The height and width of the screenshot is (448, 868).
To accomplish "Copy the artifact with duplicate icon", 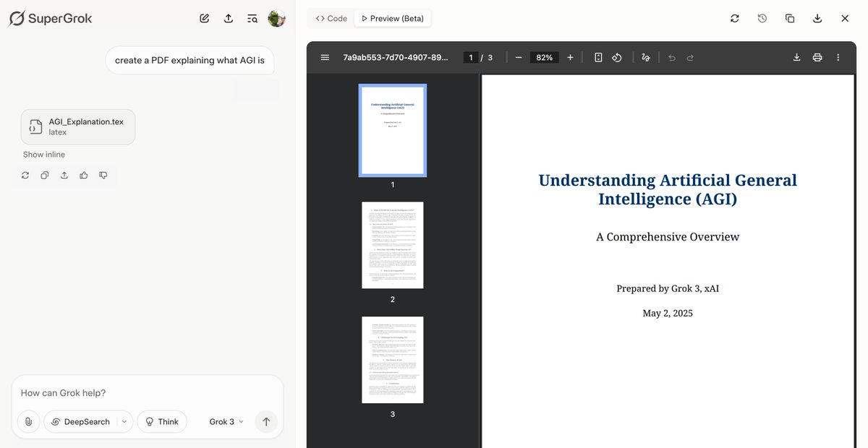I will coord(790,18).
